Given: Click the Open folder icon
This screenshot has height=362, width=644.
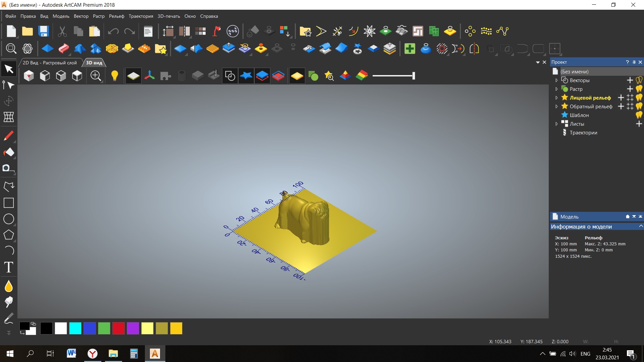Looking at the screenshot, I should 28,31.
